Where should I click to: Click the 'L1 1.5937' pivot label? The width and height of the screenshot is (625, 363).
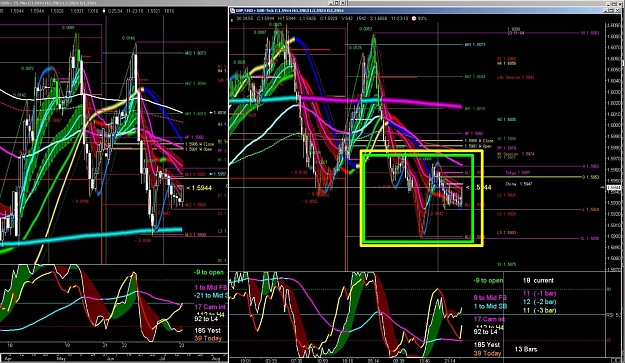(x=507, y=196)
